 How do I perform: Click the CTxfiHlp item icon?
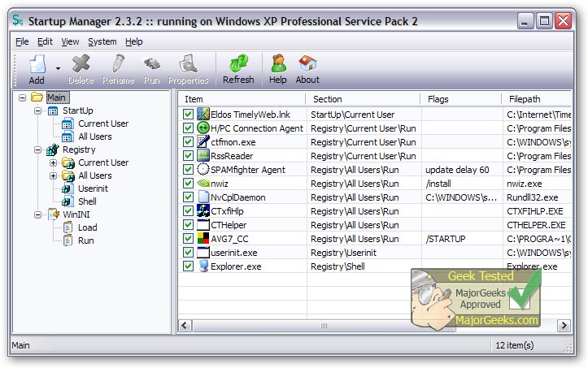(203, 211)
